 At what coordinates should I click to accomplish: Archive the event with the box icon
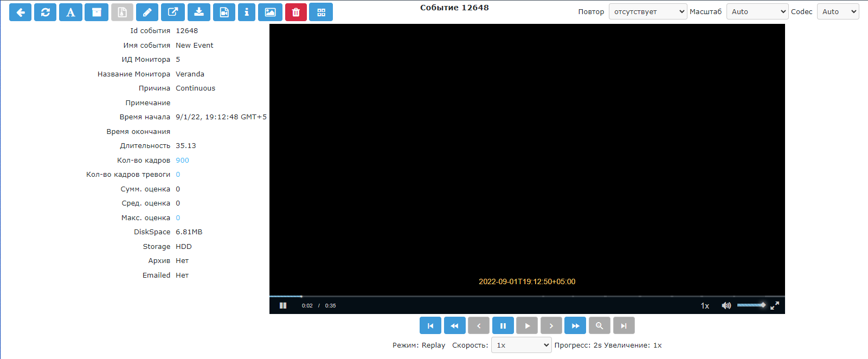97,12
